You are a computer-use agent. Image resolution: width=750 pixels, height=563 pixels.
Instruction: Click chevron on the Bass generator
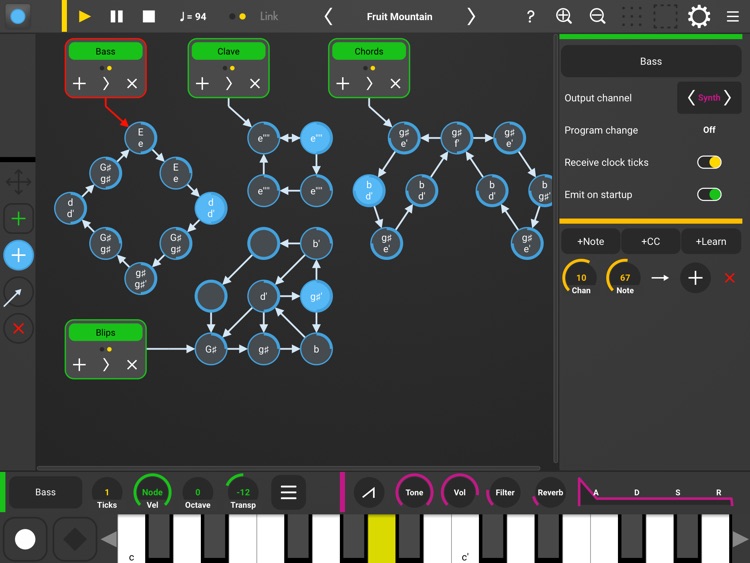(x=106, y=84)
